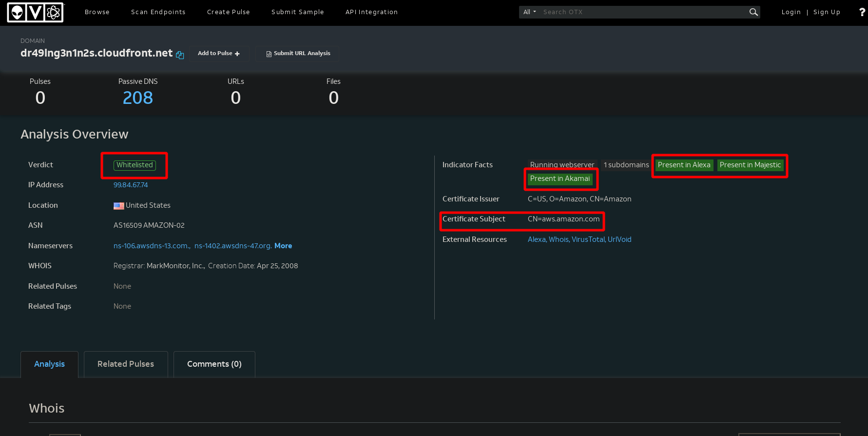Select the Analysis tab
The width and height of the screenshot is (868, 436).
(x=49, y=364)
